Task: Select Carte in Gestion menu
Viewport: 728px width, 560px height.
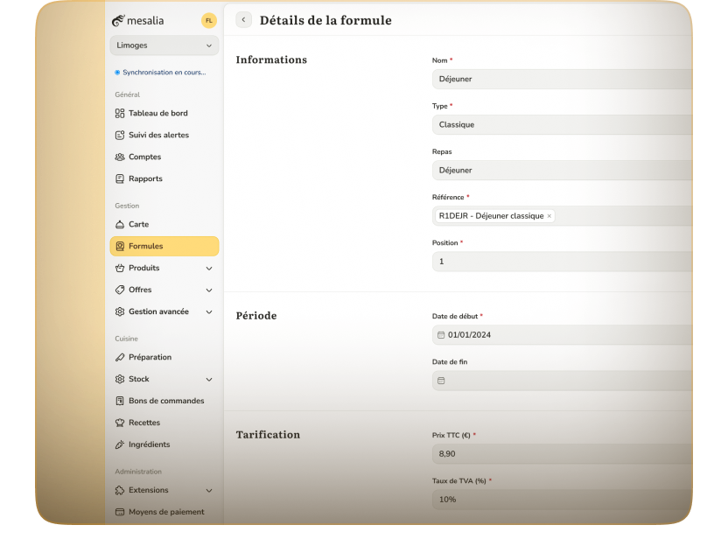Action: [138, 225]
